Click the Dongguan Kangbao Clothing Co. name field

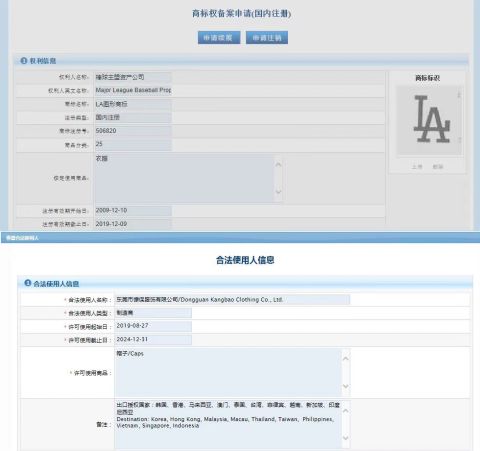click(x=232, y=300)
